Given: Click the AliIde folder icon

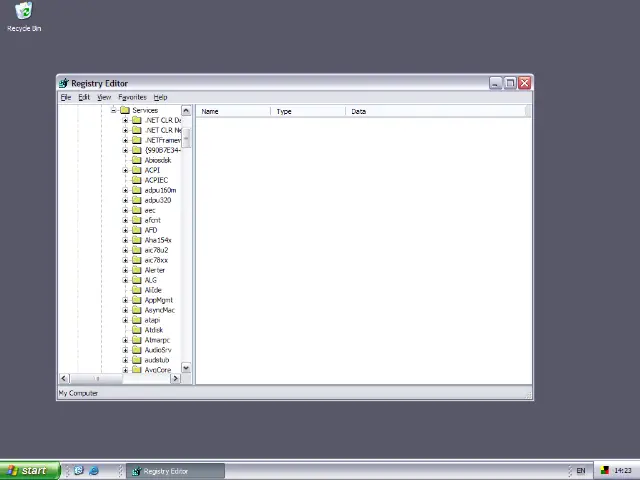Looking at the screenshot, I should pos(137,290).
